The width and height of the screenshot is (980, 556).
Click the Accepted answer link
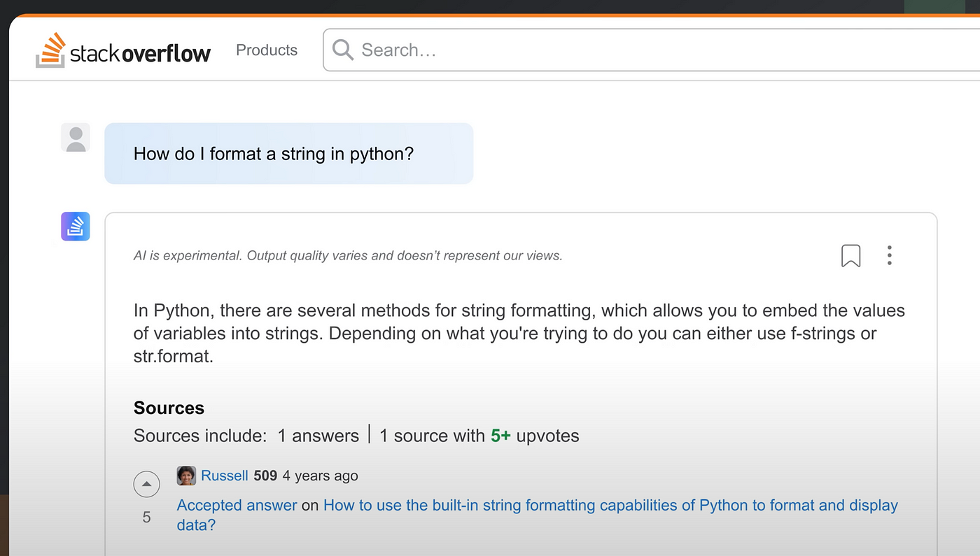(x=237, y=505)
